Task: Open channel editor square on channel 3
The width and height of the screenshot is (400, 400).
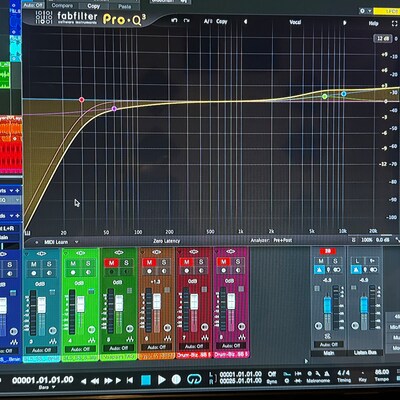Action: [52, 292]
